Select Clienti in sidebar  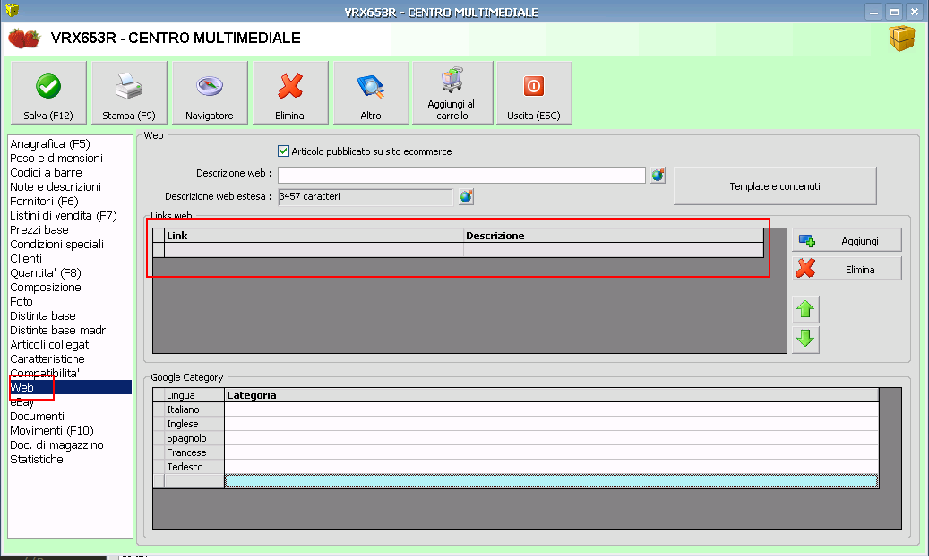25,258
